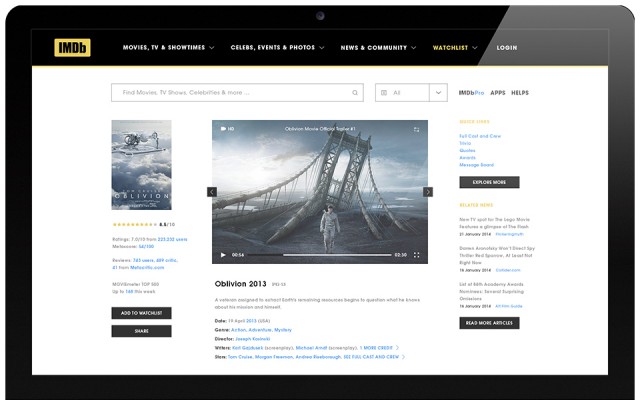Click the expand icon beside the trailer title
The height and width of the screenshot is (400, 640).
pos(416,129)
